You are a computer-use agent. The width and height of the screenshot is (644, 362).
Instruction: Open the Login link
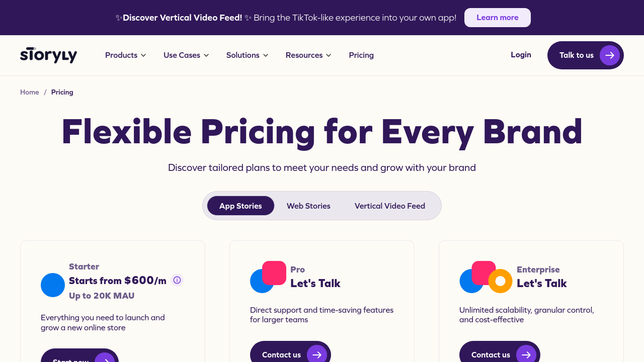pos(521,55)
